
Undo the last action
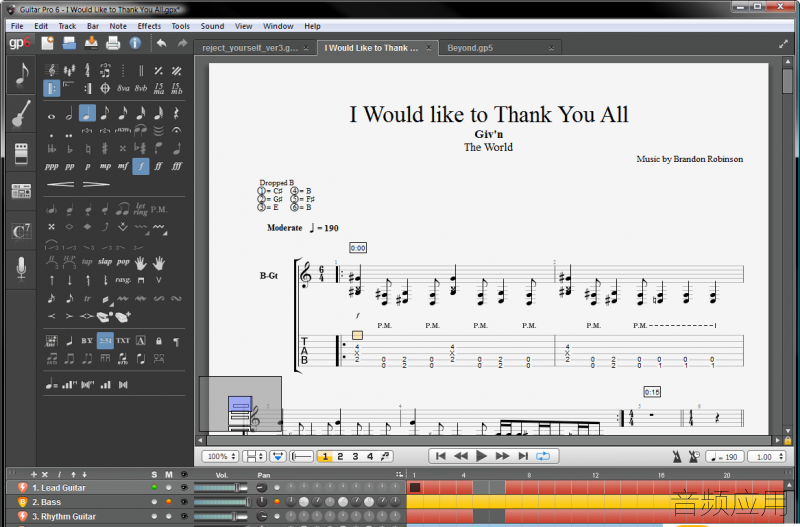click(x=162, y=43)
